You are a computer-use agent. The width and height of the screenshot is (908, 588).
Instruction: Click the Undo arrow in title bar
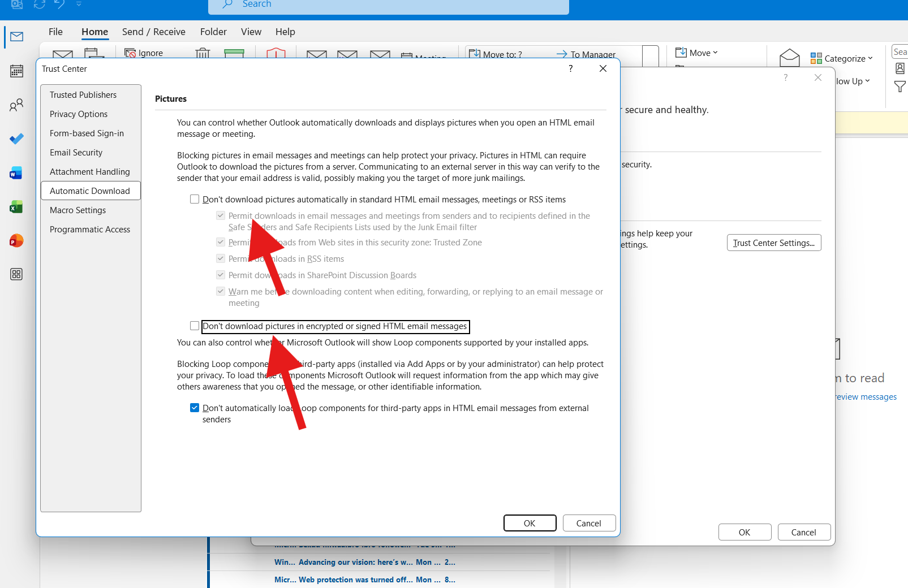point(59,4)
